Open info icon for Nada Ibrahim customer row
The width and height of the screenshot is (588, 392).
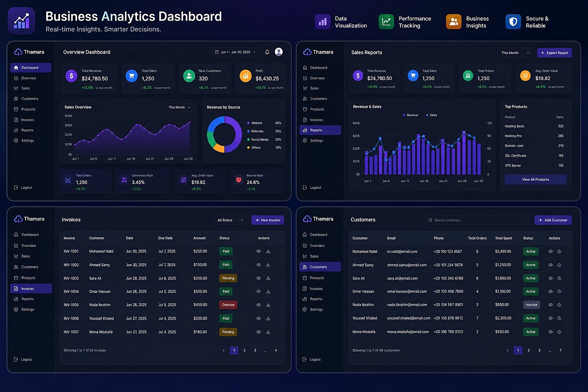tap(559, 305)
